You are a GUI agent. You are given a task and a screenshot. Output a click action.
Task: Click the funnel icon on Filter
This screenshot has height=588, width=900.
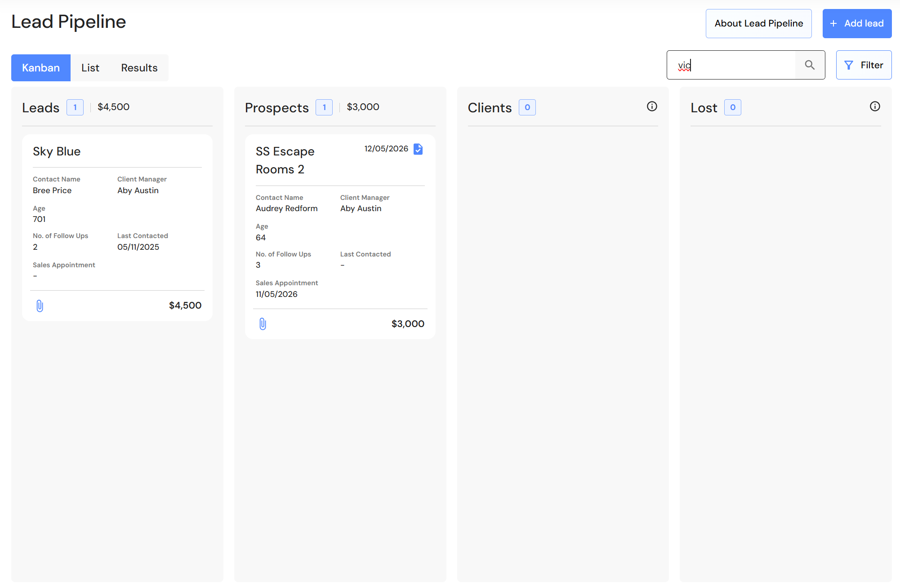(x=849, y=65)
